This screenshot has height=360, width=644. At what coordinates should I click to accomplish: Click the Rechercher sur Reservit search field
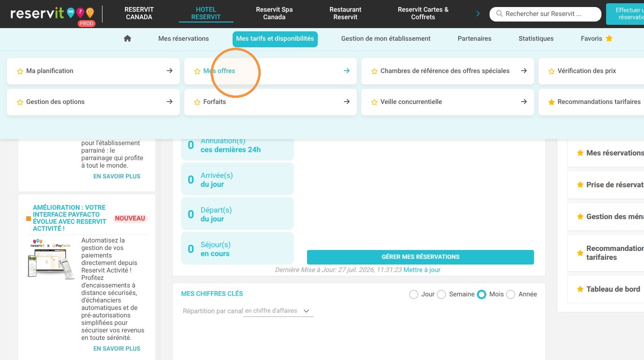[545, 14]
